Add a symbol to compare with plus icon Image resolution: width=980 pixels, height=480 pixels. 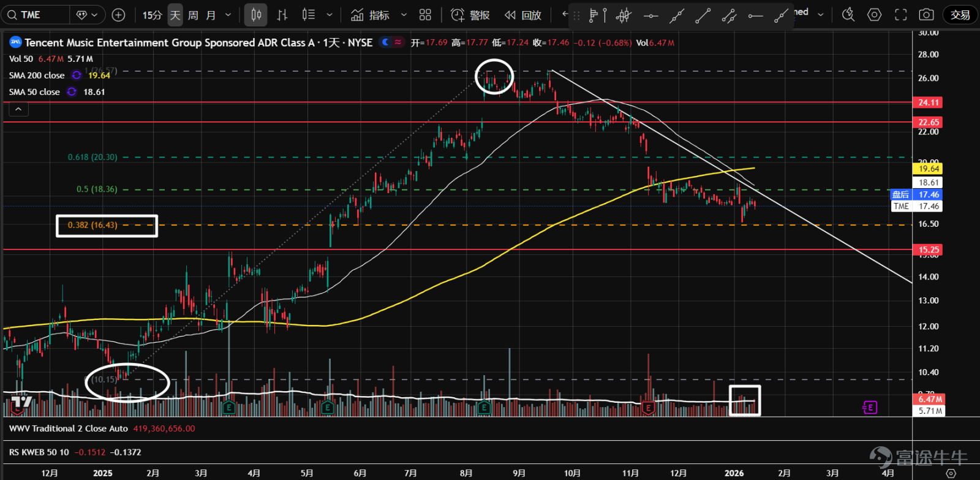point(119,15)
